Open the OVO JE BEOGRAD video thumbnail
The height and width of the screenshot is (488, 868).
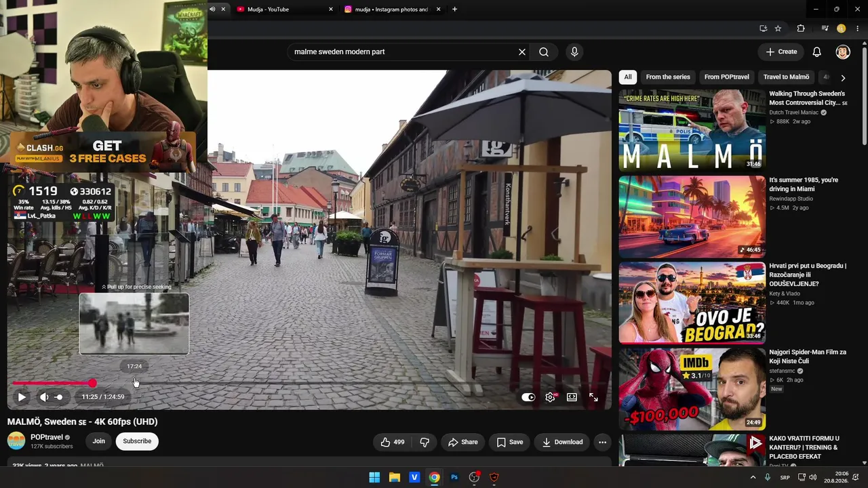coord(692,303)
